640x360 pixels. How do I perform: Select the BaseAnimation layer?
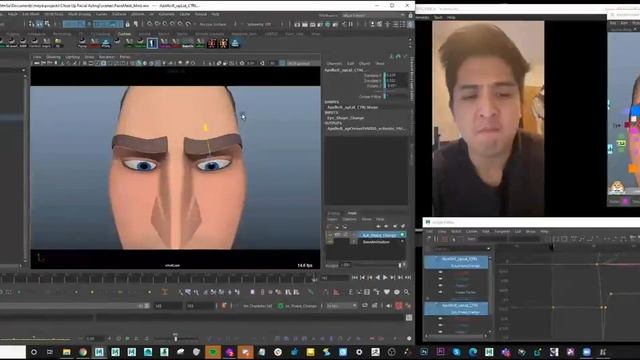(376, 242)
